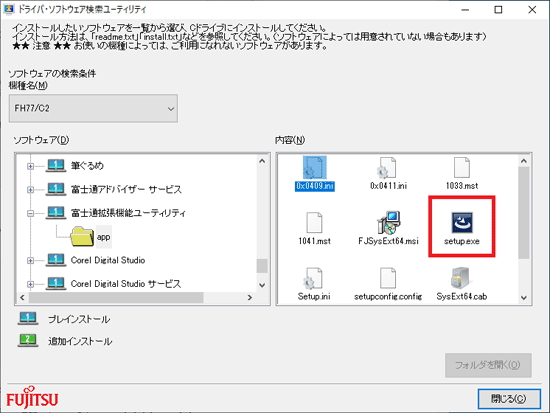
Task: Click the setupconfig.config file name
Action: click(x=388, y=297)
